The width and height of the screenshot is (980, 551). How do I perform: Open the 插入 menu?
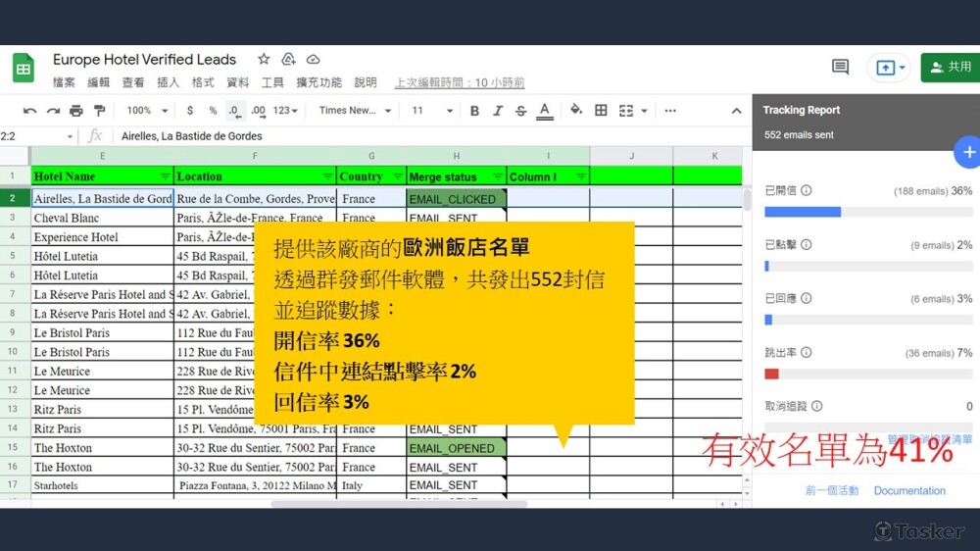click(169, 82)
